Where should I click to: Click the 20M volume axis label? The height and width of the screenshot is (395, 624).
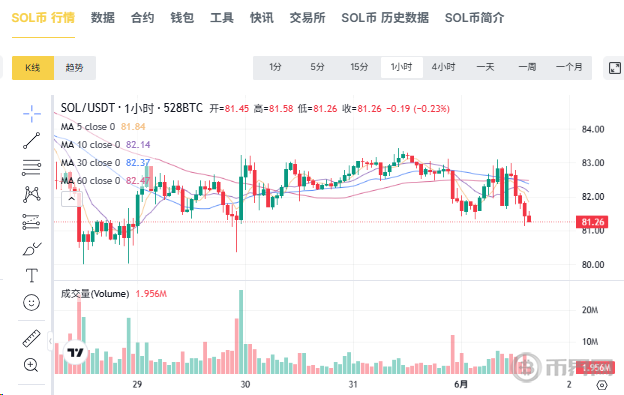[590, 310]
